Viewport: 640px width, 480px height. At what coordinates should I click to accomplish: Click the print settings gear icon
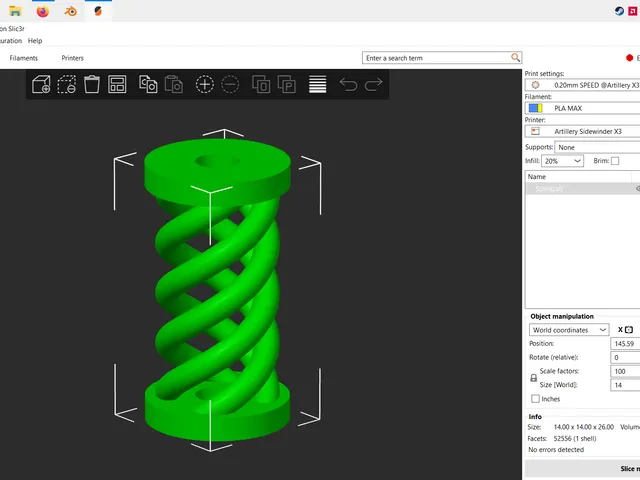535,85
